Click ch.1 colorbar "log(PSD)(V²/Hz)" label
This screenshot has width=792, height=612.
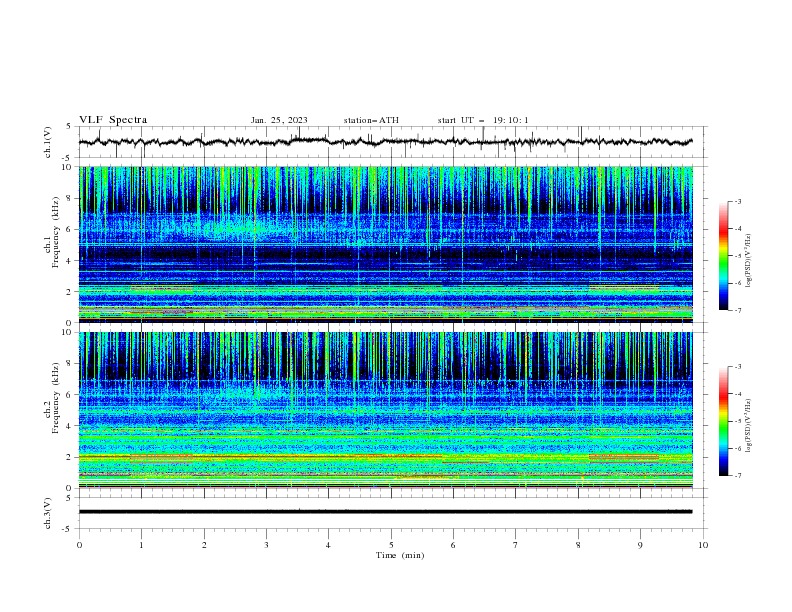748,261
